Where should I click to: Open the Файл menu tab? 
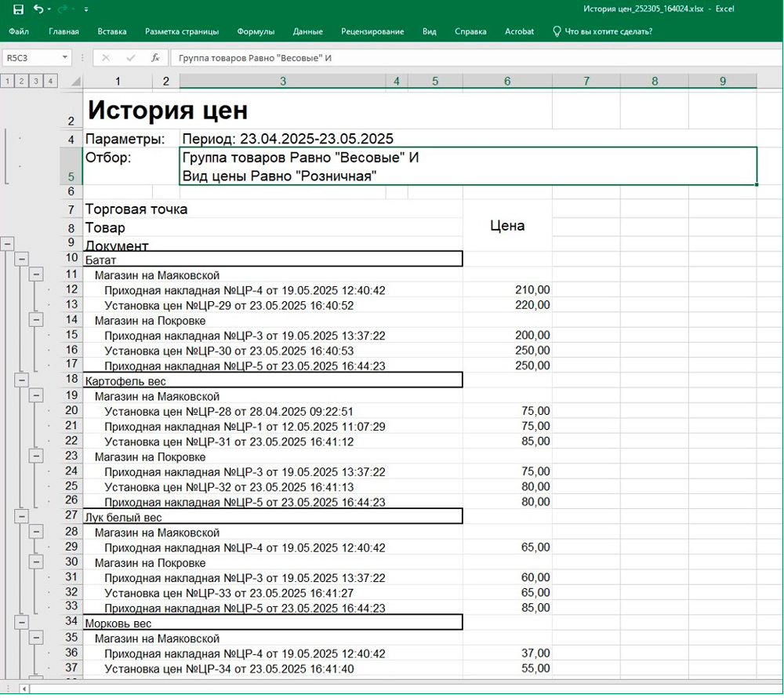[19, 31]
